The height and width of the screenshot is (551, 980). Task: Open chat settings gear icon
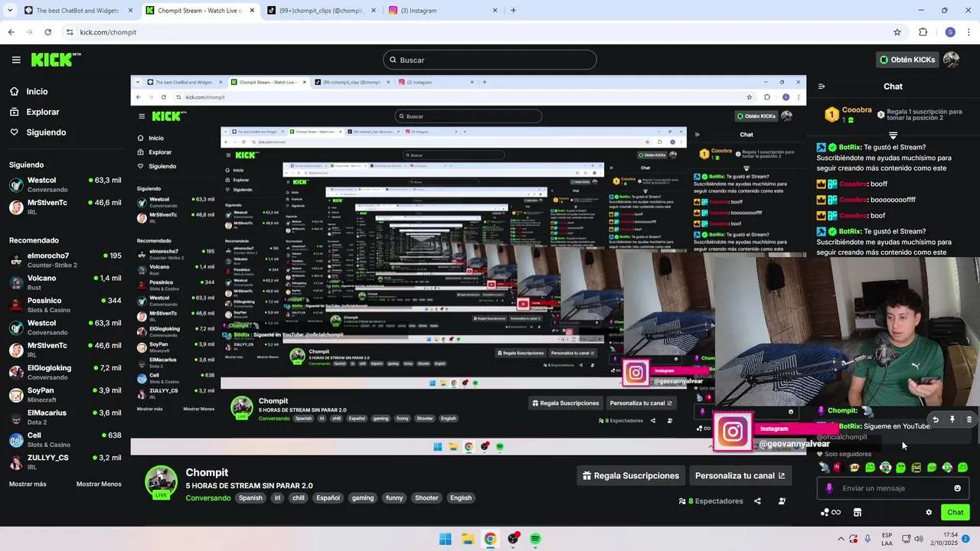(x=929, y=513)
